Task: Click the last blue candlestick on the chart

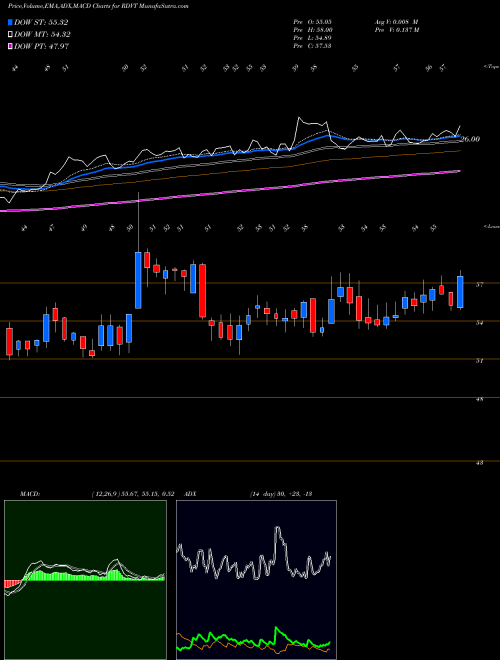Action: click(x=460, y=292)
